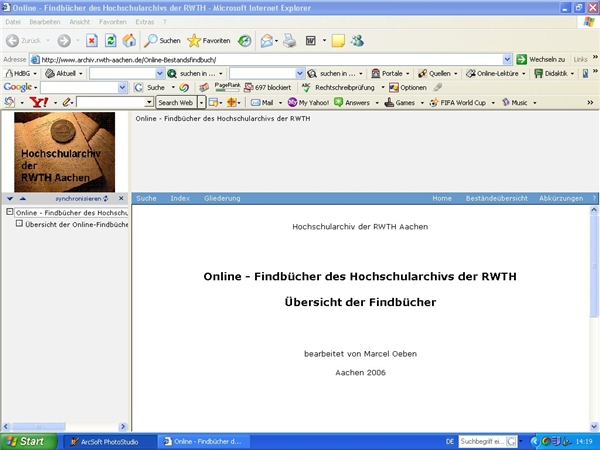Click the Refresh page icon

[x=111, y=41]
